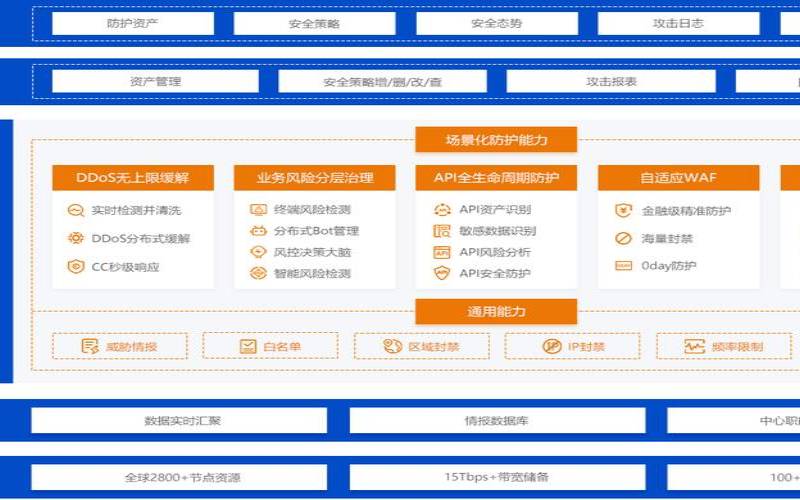Click the 0day防护 text

pos(669,266)
